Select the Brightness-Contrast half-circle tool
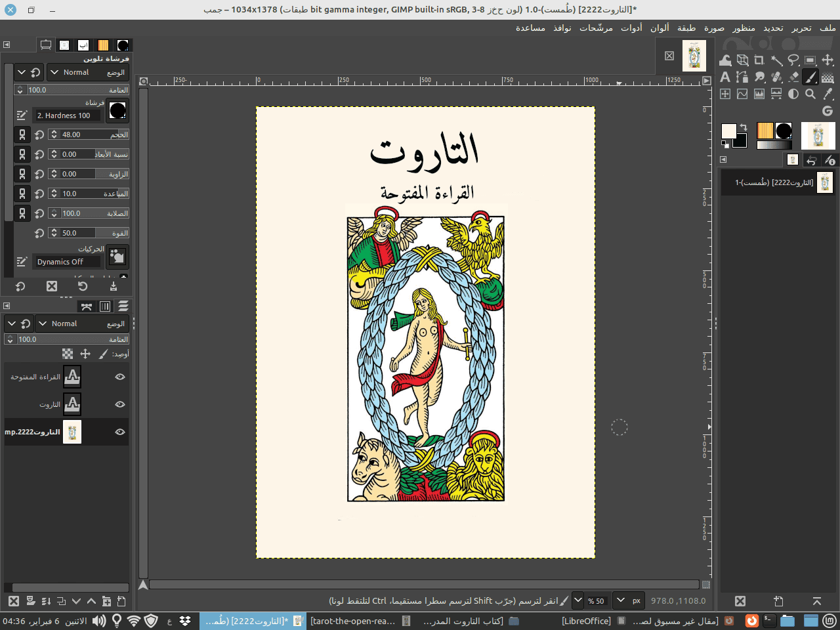Screen dimensions: 840x630 (793, 94)
